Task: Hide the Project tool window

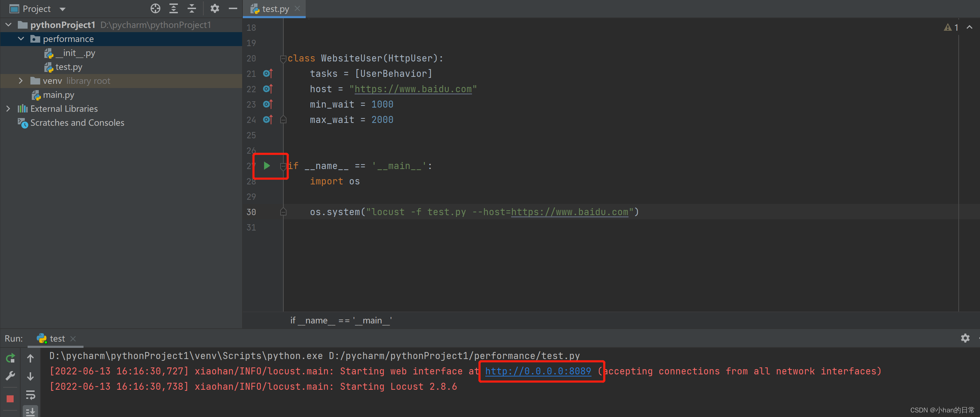Action: [233, 8]
